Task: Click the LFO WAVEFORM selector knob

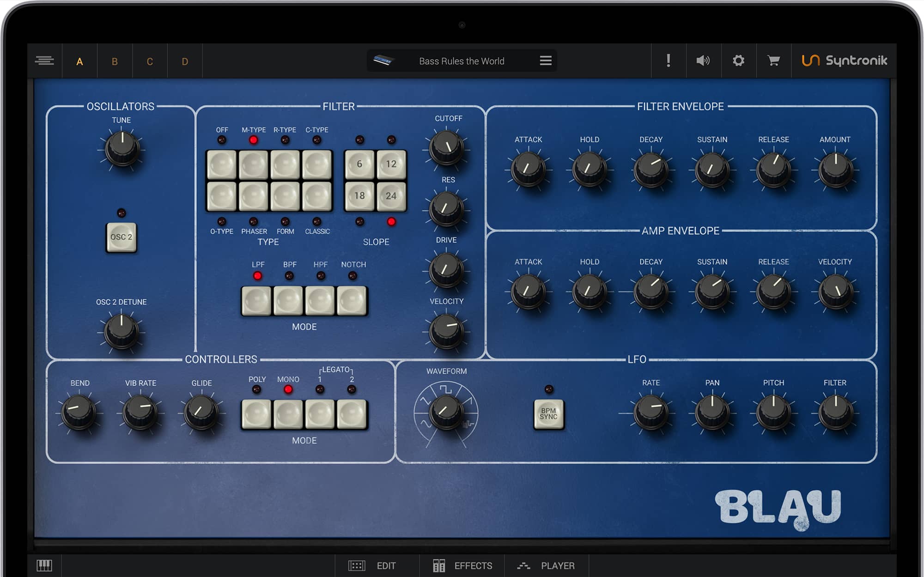Action: [445, 410]
